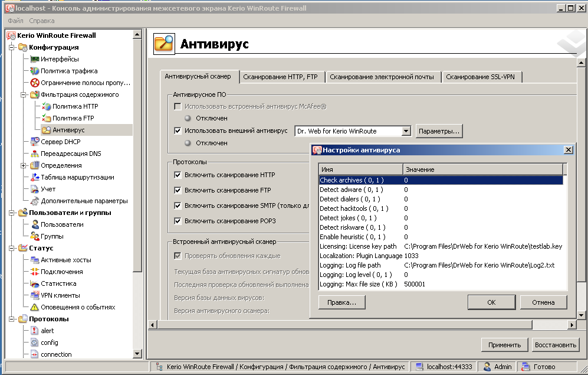Click the Группы icon

[34, 236]
